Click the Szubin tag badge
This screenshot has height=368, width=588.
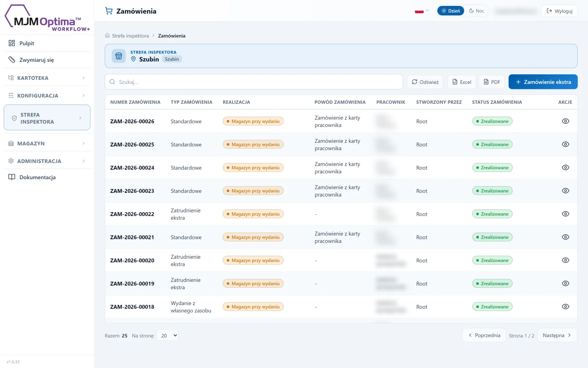[x=172, y=59]
